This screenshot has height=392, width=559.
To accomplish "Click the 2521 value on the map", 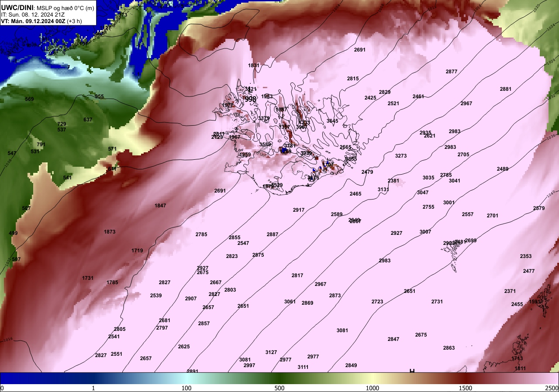I will pos(393,103).
